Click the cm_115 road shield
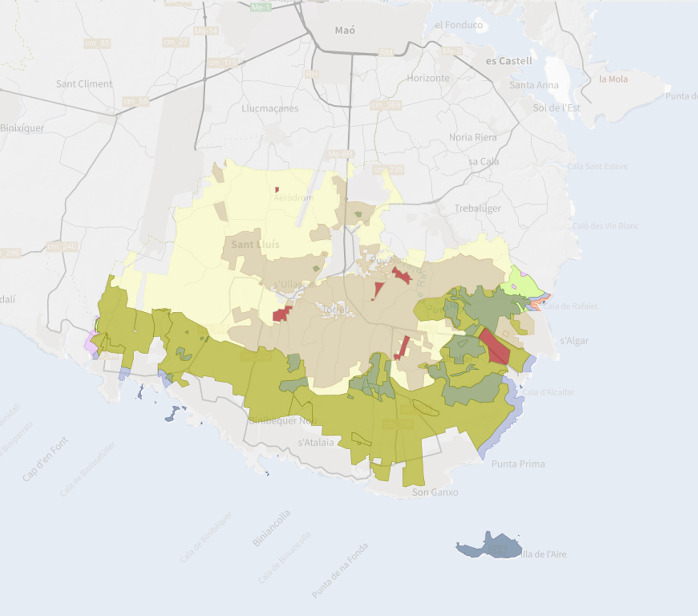 [222, 62]
